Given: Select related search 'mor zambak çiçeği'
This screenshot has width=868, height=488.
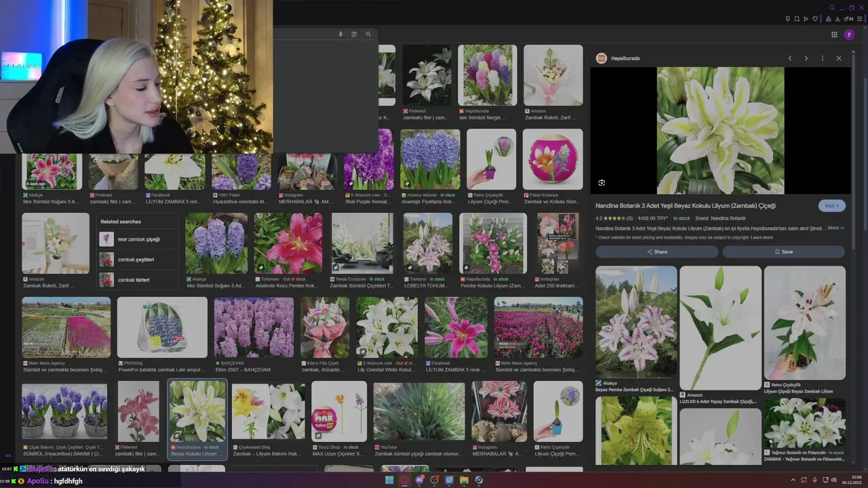Looking at the screenshot, I should pyautogui.click(x=138, y=239).
